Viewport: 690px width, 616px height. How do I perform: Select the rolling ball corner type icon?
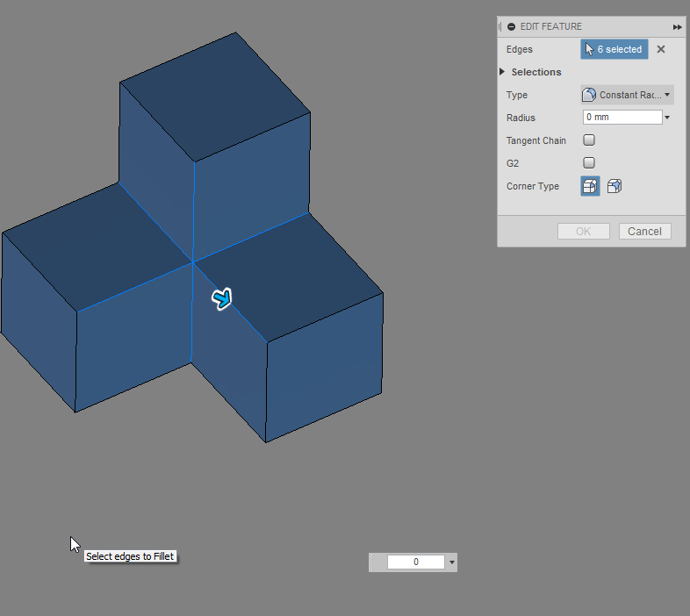(x=590, y=186)
